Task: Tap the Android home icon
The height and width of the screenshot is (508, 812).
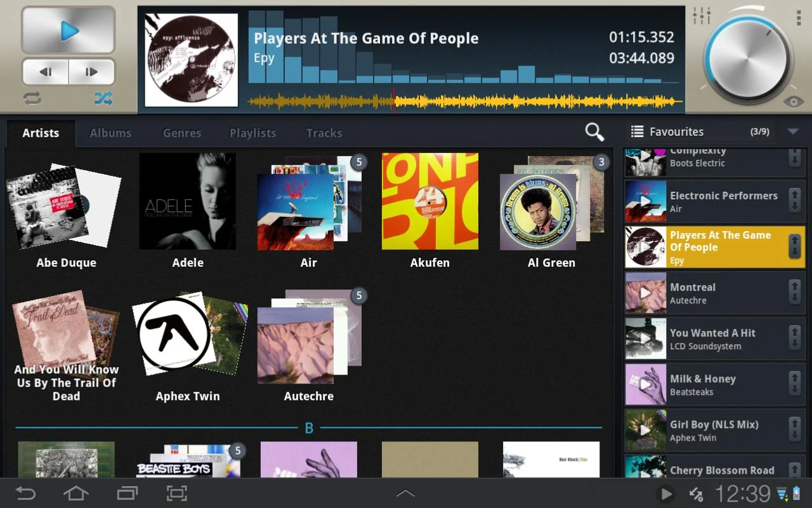Action: pos(75,493)
